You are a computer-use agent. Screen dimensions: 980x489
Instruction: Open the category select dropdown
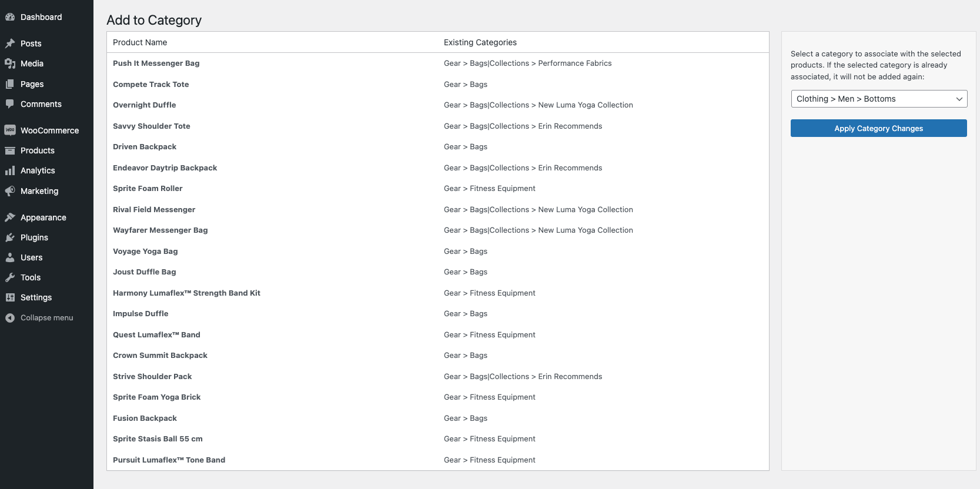pos(879,99)
